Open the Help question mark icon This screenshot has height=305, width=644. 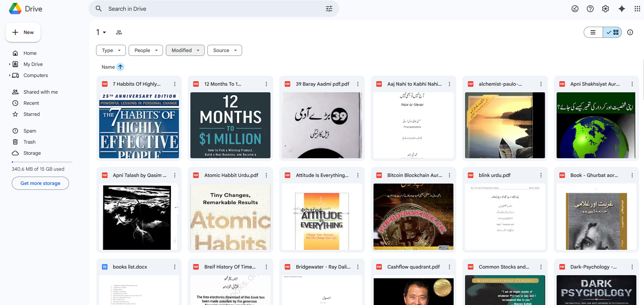[590, 9]
